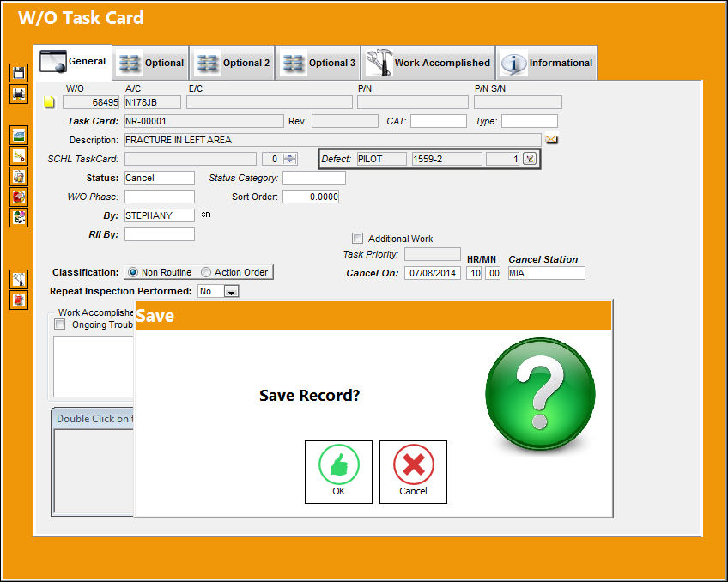Click the A/C field N178JB
Image resolution: width=728 pixels, height=582 pixels.
point(153,102)
